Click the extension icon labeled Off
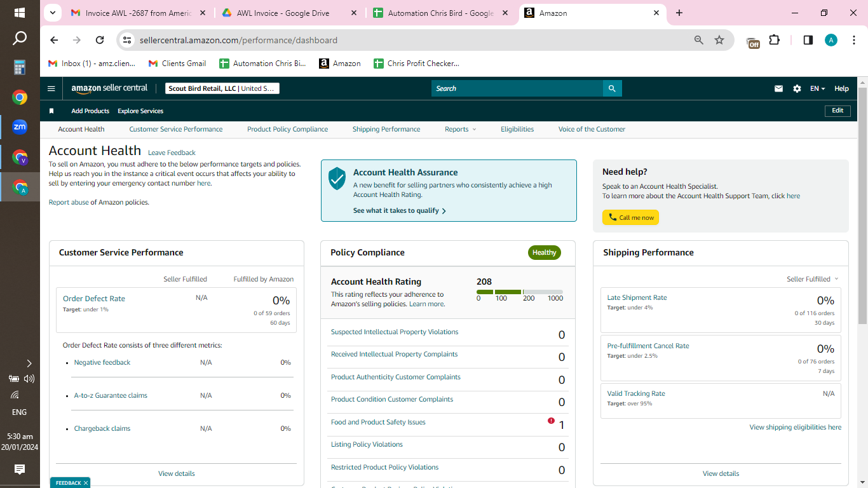868x488 pixels. [753, 41]
